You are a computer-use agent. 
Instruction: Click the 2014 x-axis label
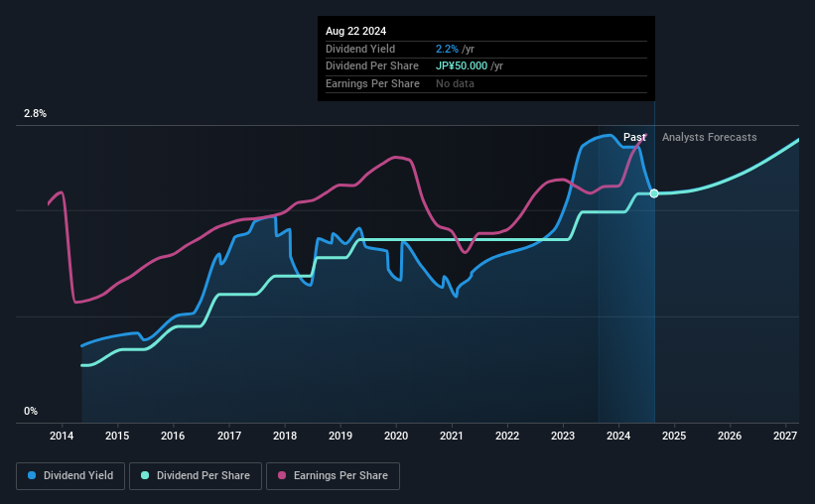point(62,436)
